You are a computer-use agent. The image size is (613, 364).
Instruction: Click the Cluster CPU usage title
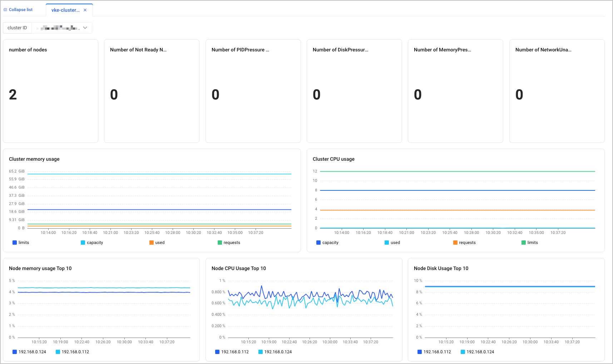click(333, 159)
